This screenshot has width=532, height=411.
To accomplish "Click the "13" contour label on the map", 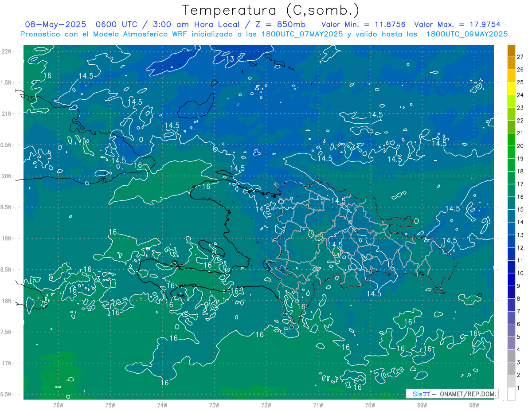I will (231, 59).
